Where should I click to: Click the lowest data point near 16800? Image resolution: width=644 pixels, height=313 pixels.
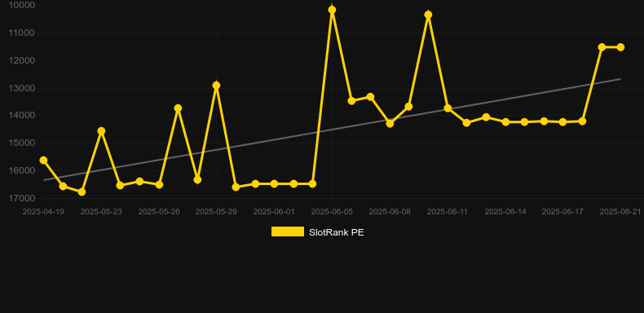click(x=82, y=192)
